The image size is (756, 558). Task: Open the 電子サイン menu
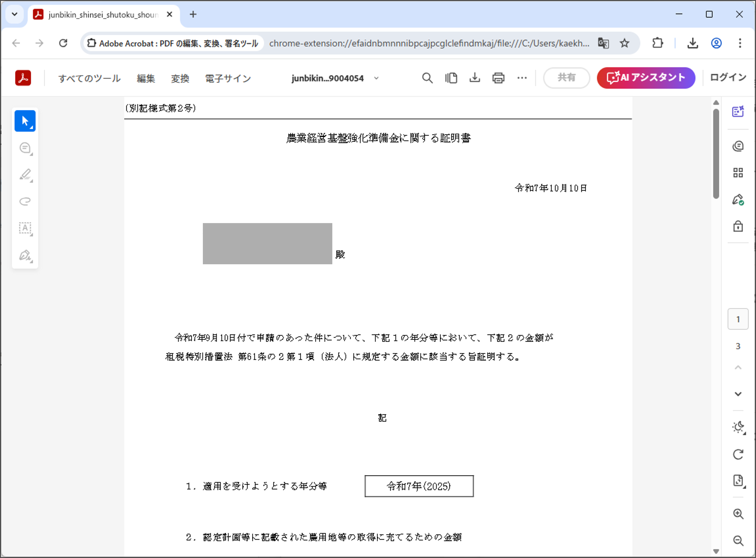[x=228, y=78]
